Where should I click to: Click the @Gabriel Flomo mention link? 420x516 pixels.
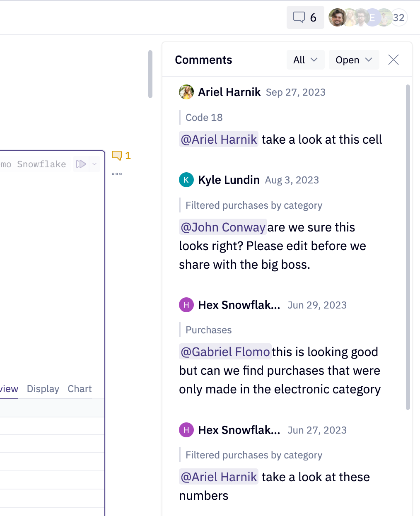coord(225,352)
